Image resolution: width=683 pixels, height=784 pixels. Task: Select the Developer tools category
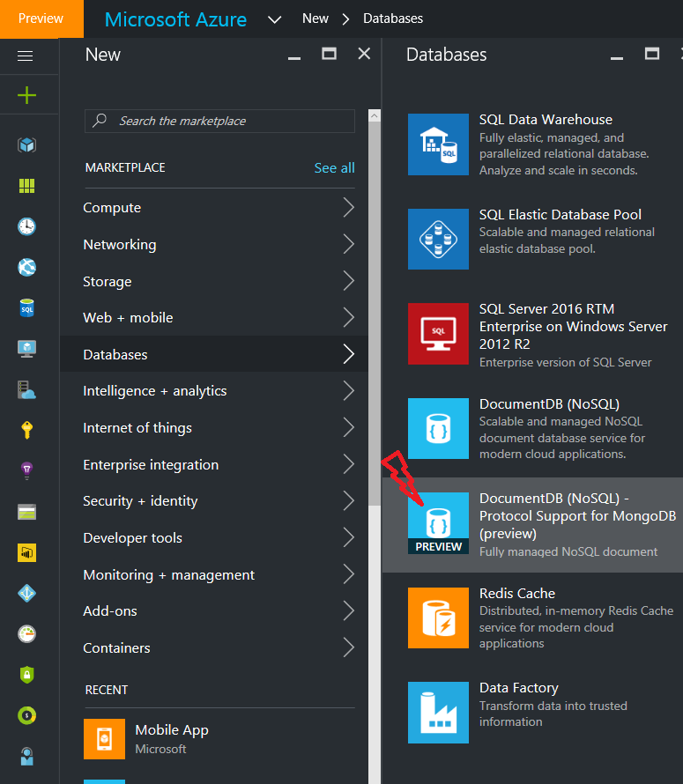pos(214,537)
